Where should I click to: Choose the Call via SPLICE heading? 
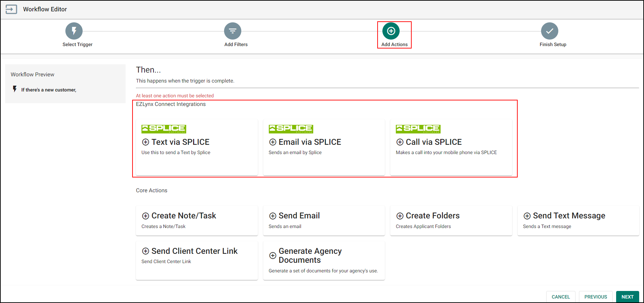tap(434, 142)
